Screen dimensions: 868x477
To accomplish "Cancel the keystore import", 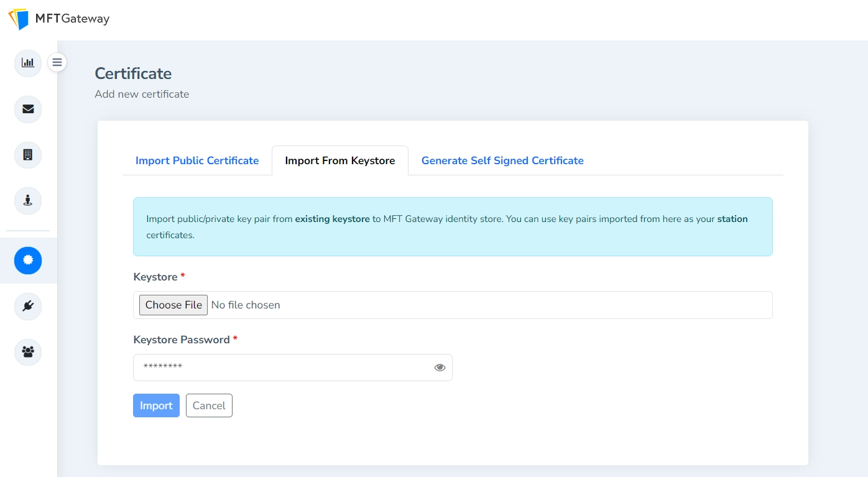I will click(209, 405).
